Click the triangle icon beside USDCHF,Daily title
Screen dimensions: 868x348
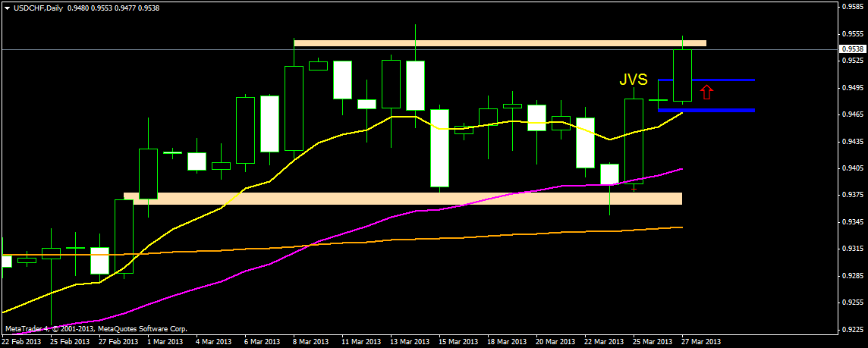tap(6, 8)
